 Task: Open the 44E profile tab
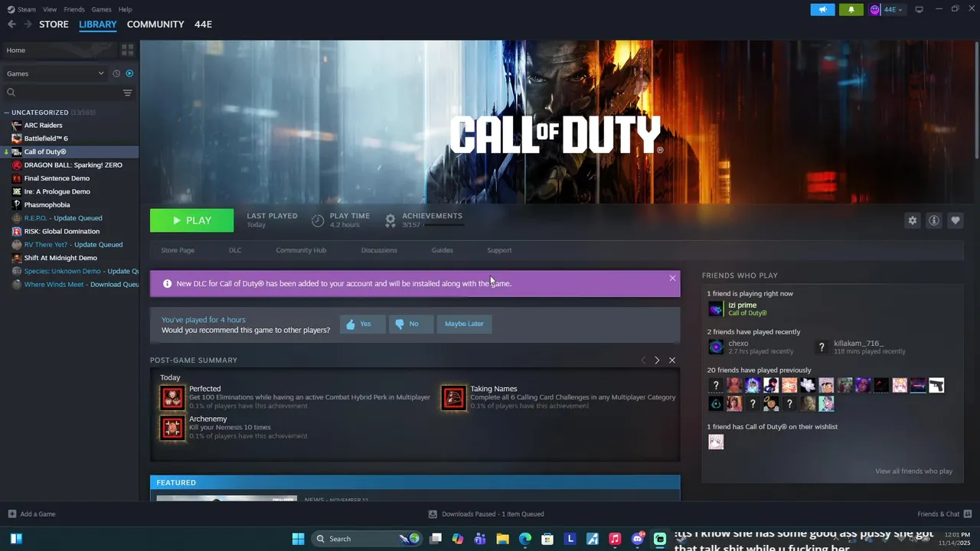click(203, 24)
